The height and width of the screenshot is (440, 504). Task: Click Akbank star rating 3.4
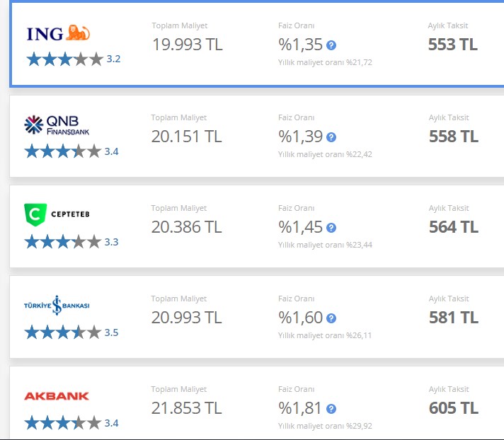pyautogui.click(x=71, y=423)
